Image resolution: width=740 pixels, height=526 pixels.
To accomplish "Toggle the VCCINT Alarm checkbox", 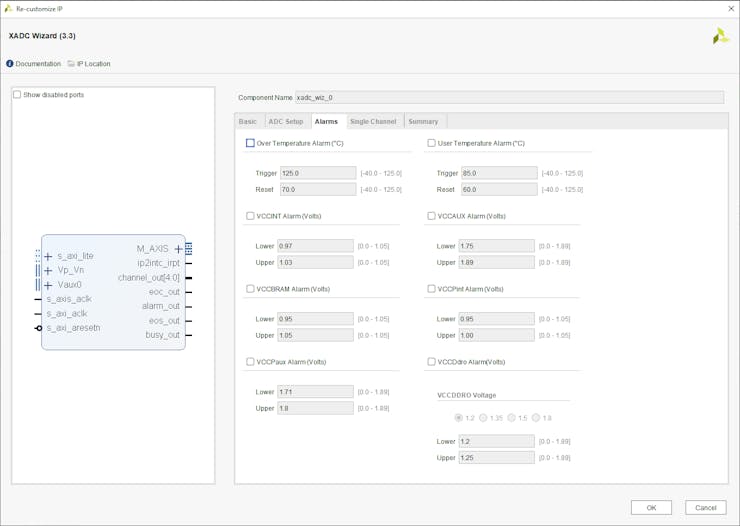I will click(250, 216).
